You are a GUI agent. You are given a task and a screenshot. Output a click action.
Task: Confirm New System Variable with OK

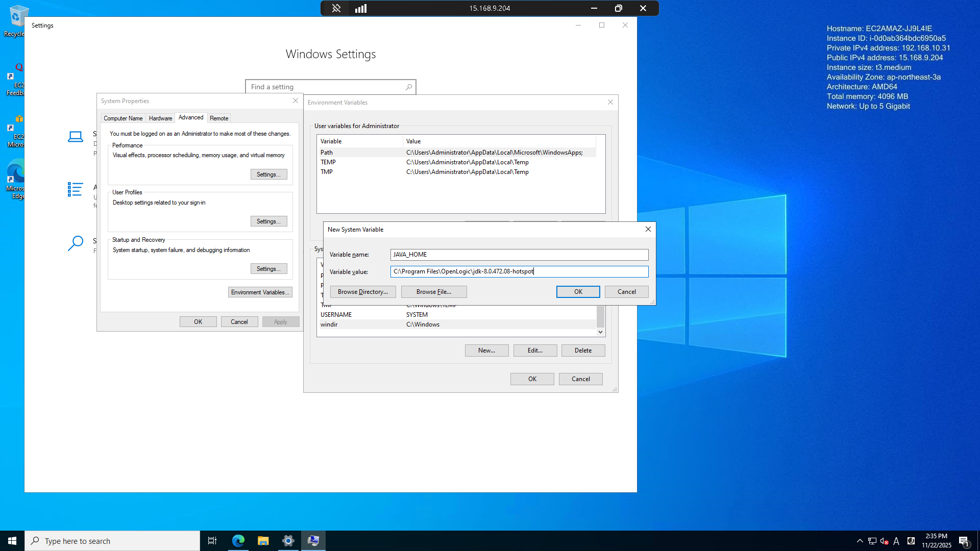click(578, 292)
